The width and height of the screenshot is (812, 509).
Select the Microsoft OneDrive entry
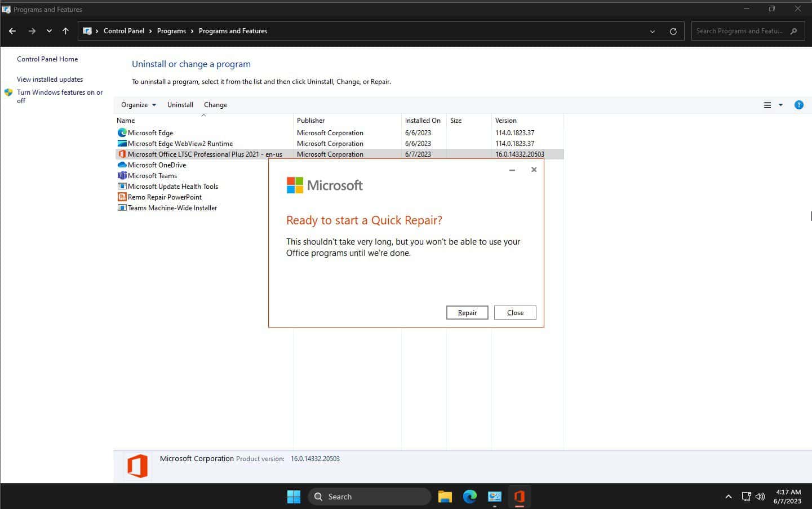[x=157, y=165]
